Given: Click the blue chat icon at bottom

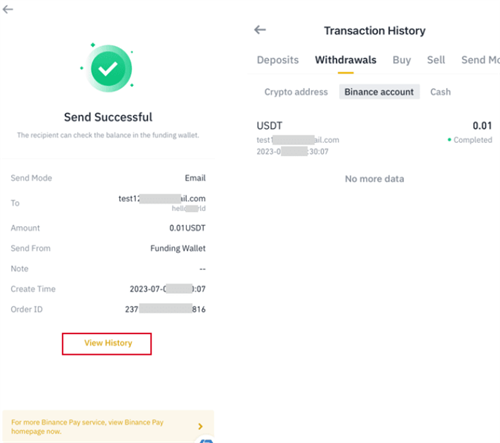Looking at the screenshot, I should pyautogui.click(x=206, y=441).
